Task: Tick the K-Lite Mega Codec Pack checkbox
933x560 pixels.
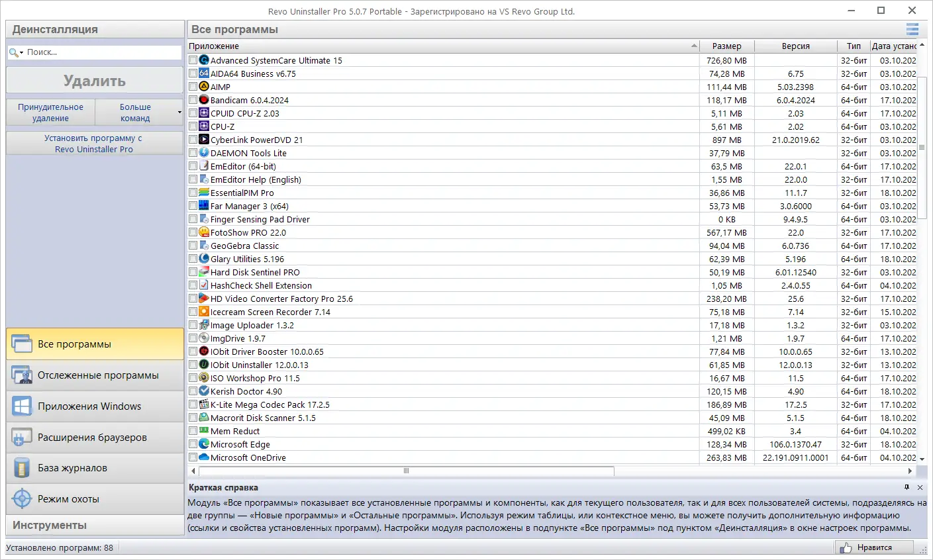Action: click(193, 404)
